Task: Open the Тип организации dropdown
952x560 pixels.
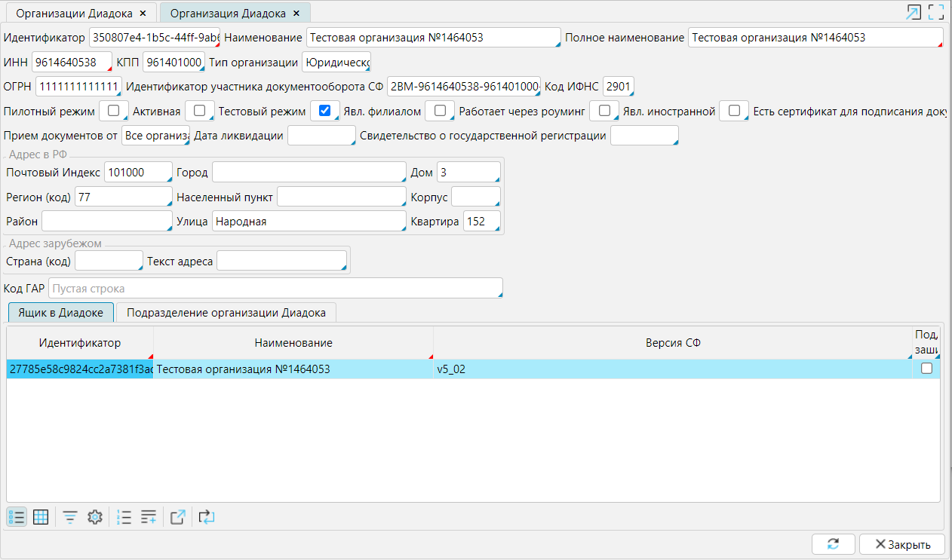Action: click(336, 62)
